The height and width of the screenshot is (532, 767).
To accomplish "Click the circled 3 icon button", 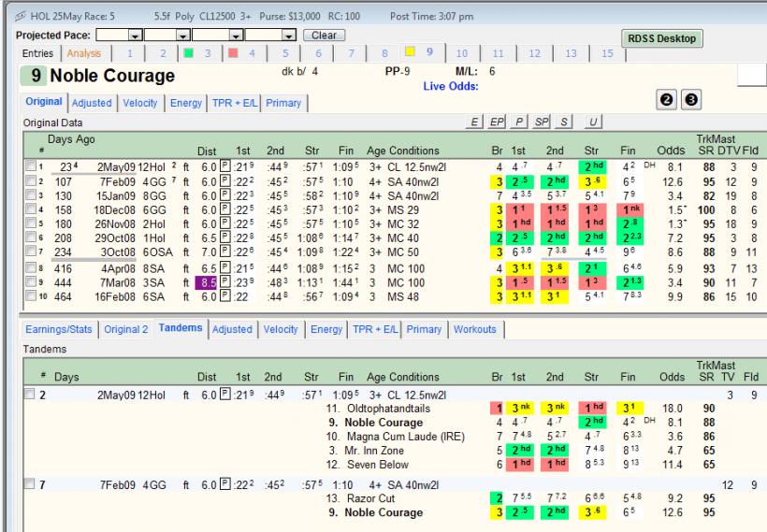I will [691, 100].
